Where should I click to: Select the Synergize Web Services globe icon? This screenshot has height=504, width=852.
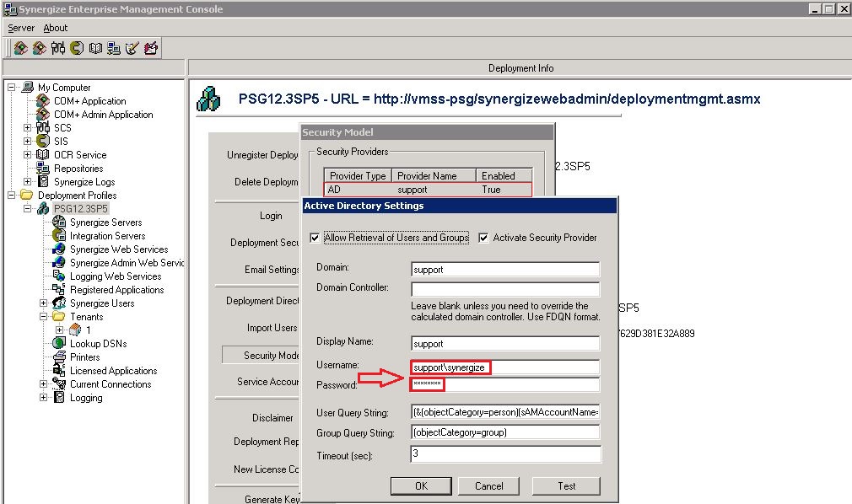pyautogui.click(x=59, y=249)
